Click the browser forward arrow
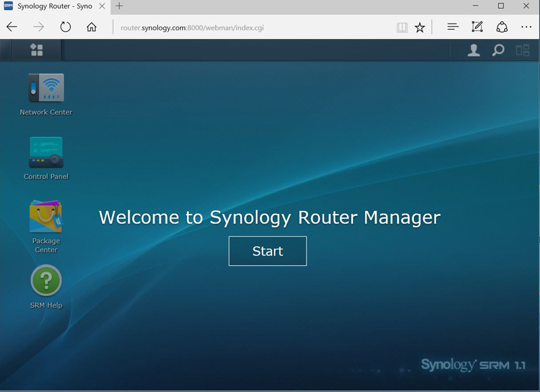Screen dimensions: 540x392 pyautogui.click(x=38, y=27)
